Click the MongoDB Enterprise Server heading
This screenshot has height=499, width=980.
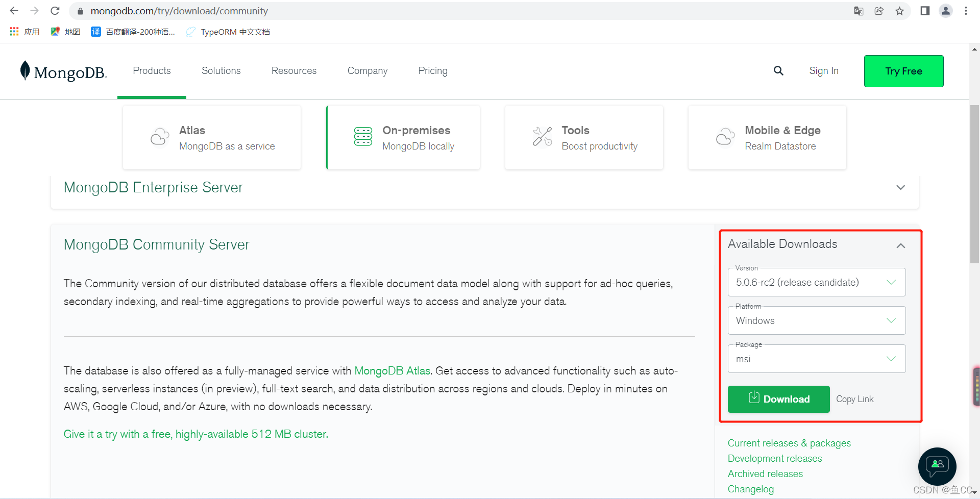(153, 187)
